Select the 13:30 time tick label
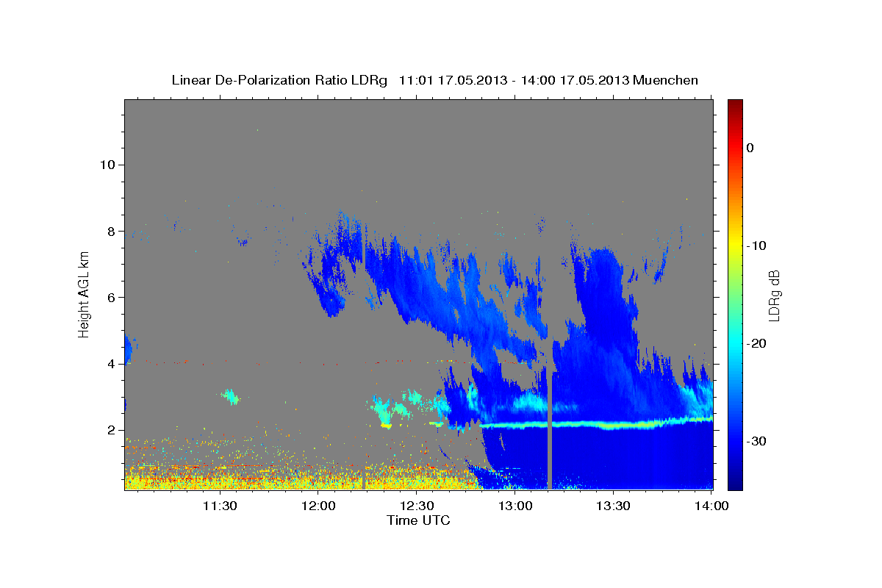Screen dimensions: 882x588 [x=613, y=506]
